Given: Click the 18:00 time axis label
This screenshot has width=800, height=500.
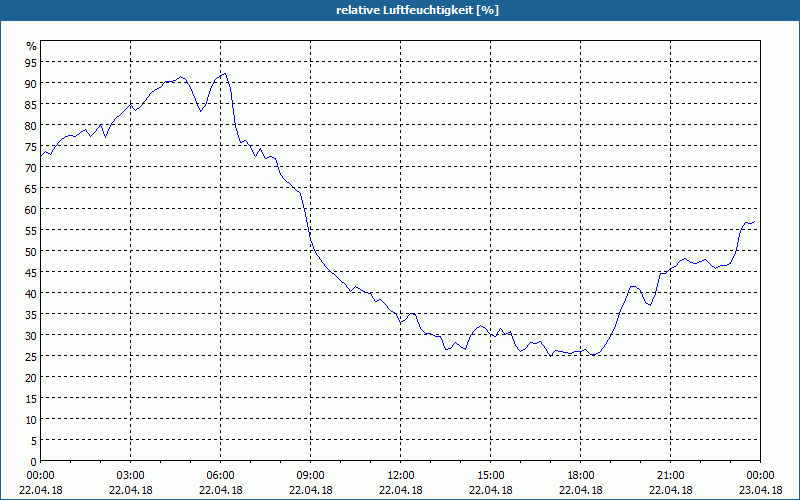Looking at the screenshot, I should pos(581,476).
